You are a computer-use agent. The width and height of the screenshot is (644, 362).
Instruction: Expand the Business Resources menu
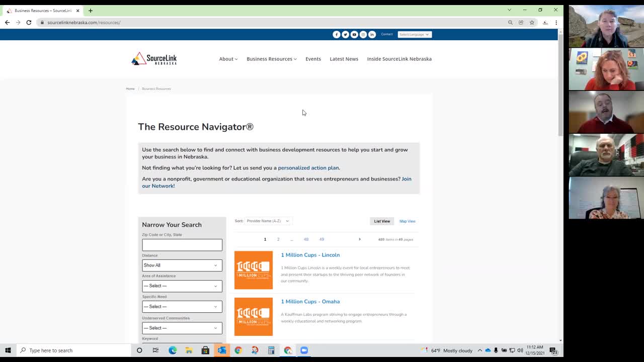point(272,59)
